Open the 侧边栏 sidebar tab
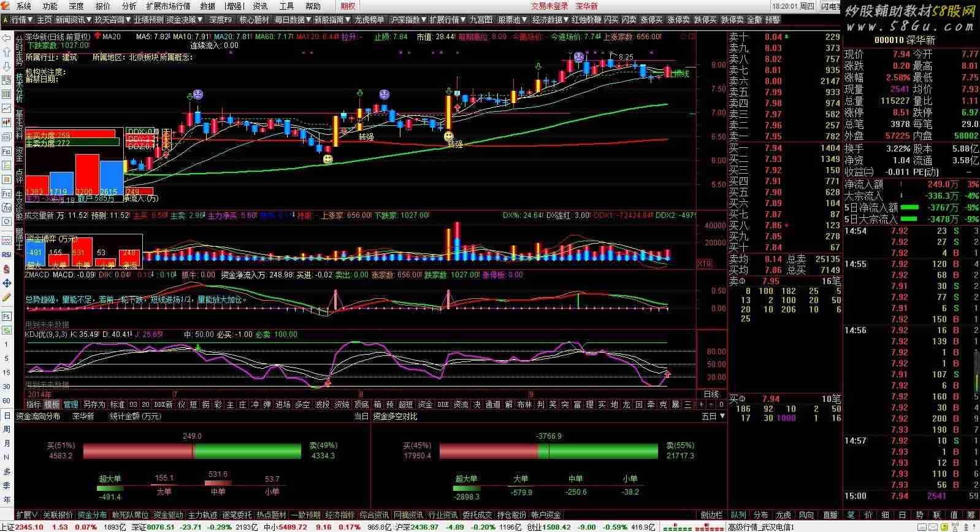Screen dimensions: 980x532 pyautogui.click(x=711, y=515)
